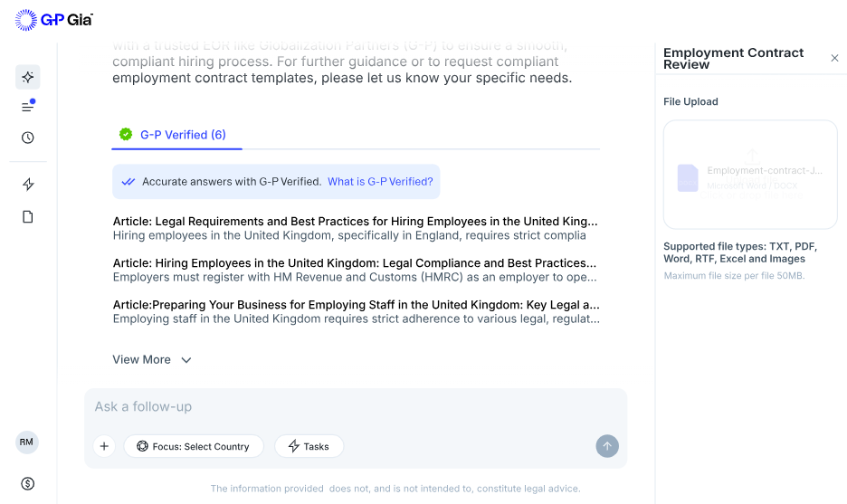Image resolution: width=847 pixels, height=504 pixels.
Task: Expand View More sources list
Action: (x=152, y=359)
